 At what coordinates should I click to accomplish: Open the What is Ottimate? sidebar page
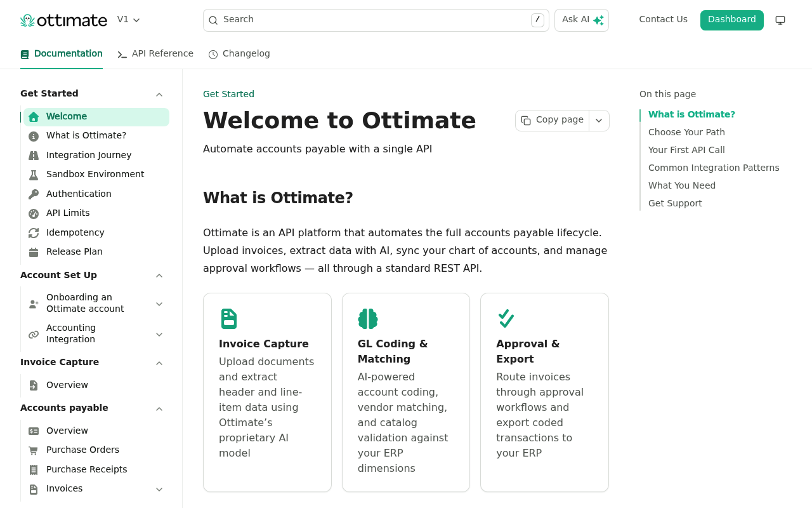[x=96, y=136]
